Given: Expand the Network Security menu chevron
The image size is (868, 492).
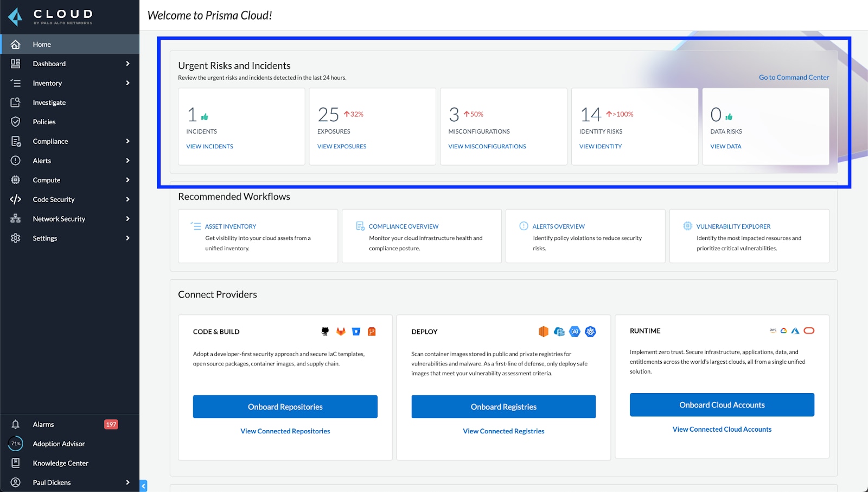Looking at the screenshot, I should pyautogui.click(x=127, y=219).
